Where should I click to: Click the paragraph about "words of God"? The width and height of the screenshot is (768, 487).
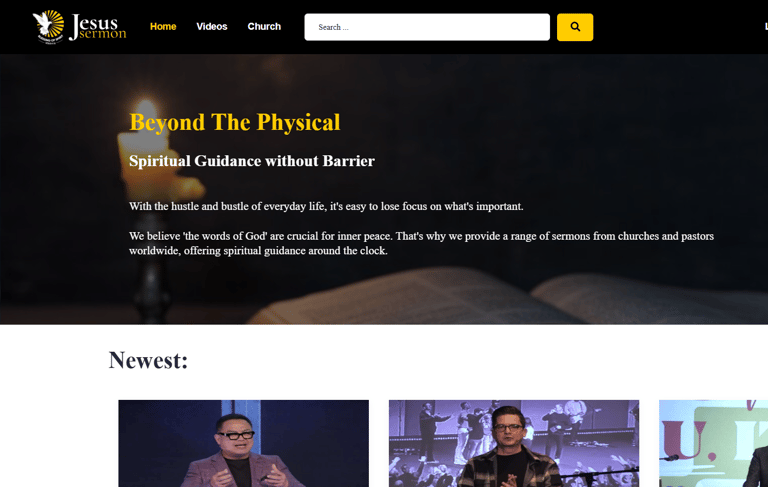pyautogui.click(x=421, y=243)
